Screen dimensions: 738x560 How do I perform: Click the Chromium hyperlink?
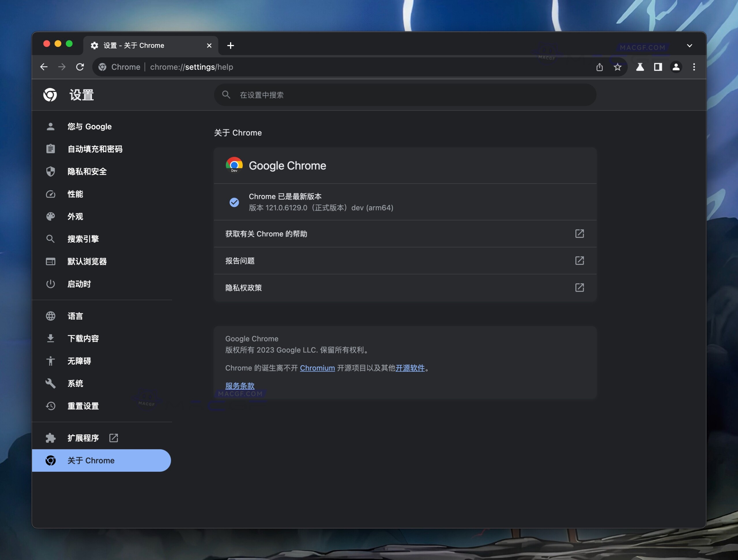coord(317,368)
